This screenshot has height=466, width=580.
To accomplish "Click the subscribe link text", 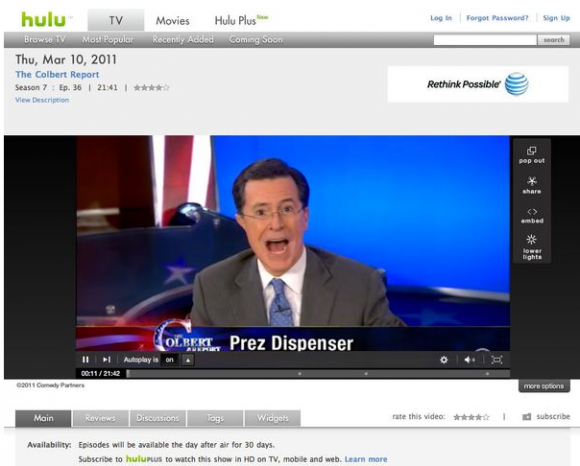I will tap(553, 416).
